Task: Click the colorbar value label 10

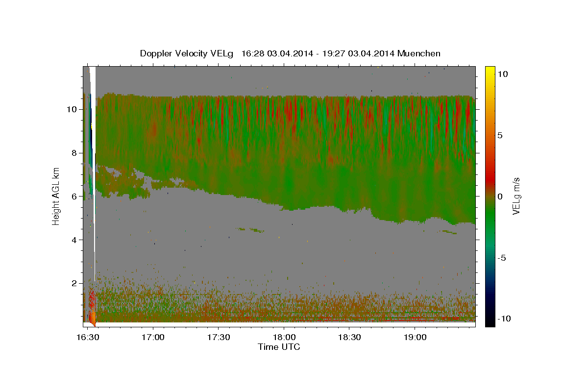Action: point(503,73)
